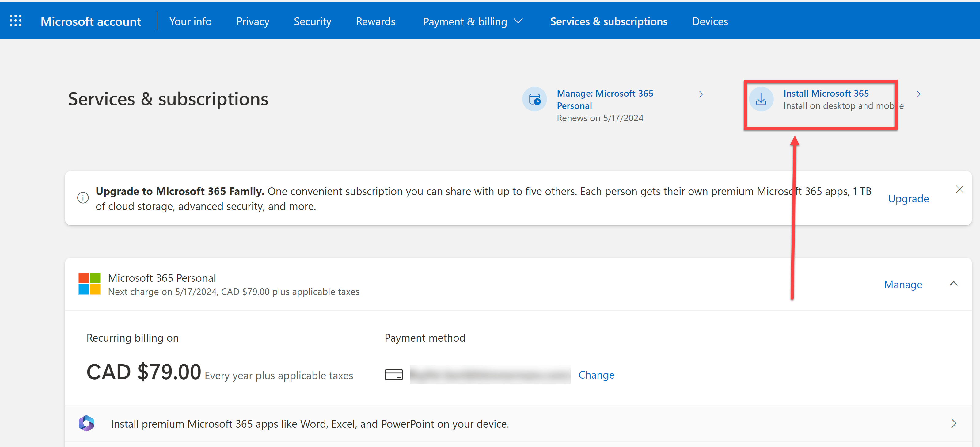Viewport: 980px width, 447px height.
Task: Click the Microsoft account title link
Action: 91,21
